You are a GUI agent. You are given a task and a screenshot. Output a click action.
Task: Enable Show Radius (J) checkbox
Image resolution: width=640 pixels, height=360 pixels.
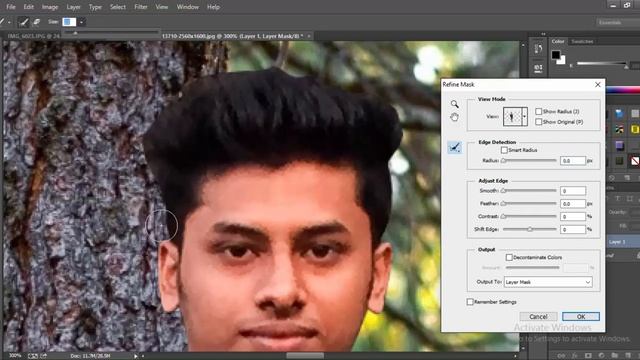pos(538,111)
